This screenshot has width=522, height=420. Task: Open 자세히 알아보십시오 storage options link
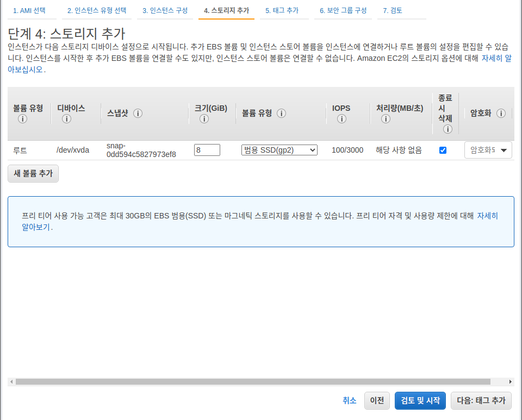[x=496, y=58]
